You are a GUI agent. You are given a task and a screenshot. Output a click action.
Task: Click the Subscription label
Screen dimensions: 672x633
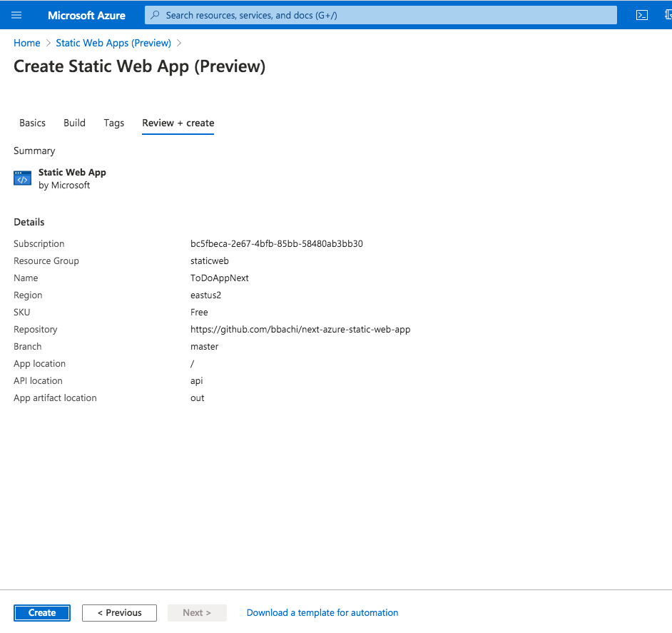tap(39, 243)
